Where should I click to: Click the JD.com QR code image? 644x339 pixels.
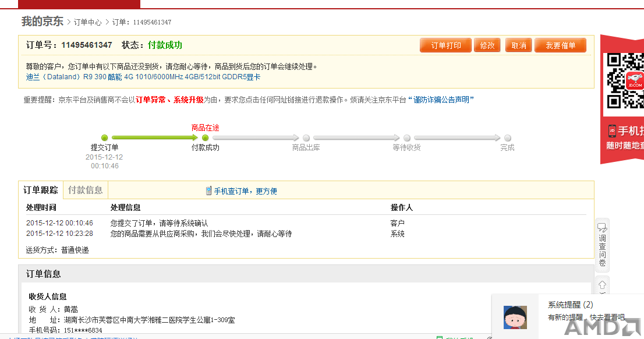tap(625, 81)
